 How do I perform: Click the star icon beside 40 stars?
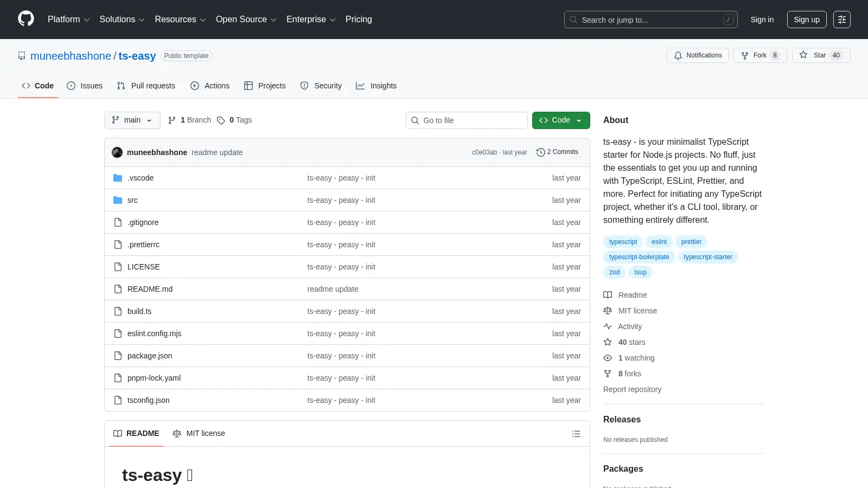(608, 342)
